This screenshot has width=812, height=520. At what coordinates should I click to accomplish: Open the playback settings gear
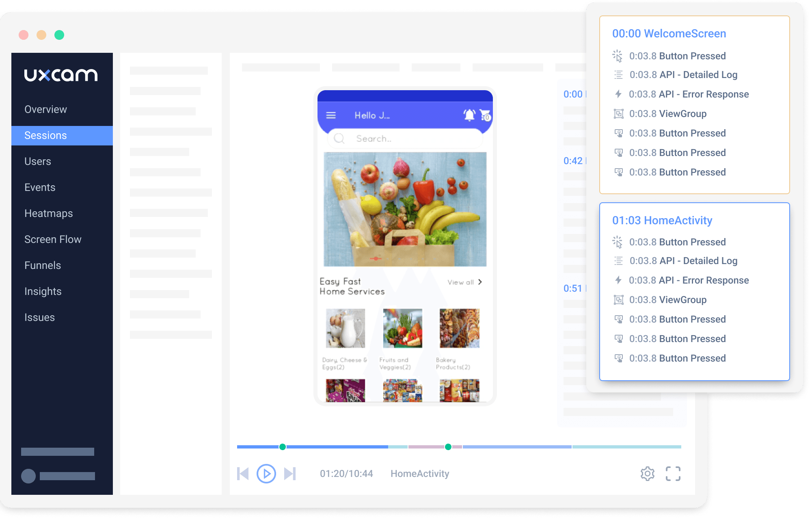[x=648, y=473]
